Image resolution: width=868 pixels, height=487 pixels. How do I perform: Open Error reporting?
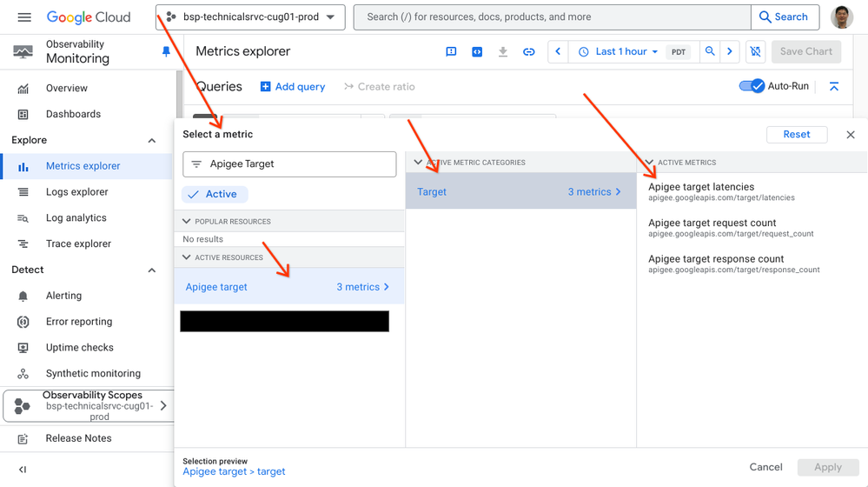(78, 322)
